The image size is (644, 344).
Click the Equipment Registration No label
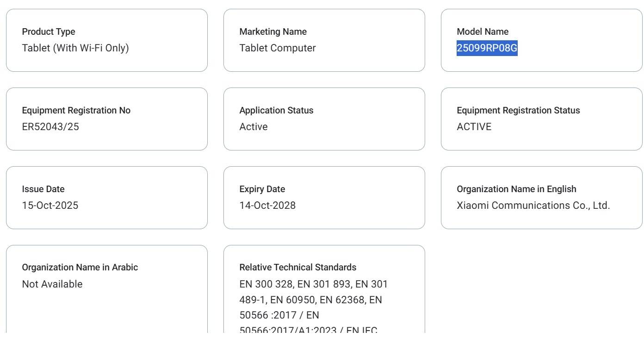tap(76, 111)
